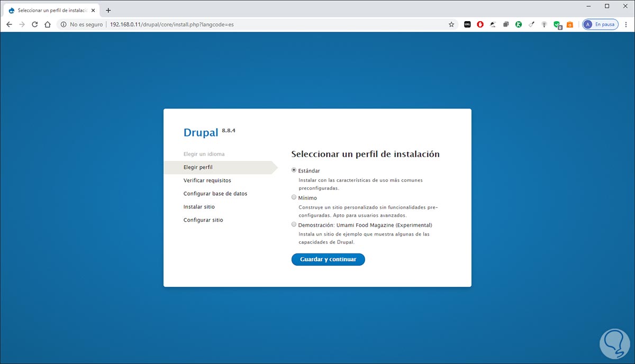Go back to the previous page

click(9, 24)
